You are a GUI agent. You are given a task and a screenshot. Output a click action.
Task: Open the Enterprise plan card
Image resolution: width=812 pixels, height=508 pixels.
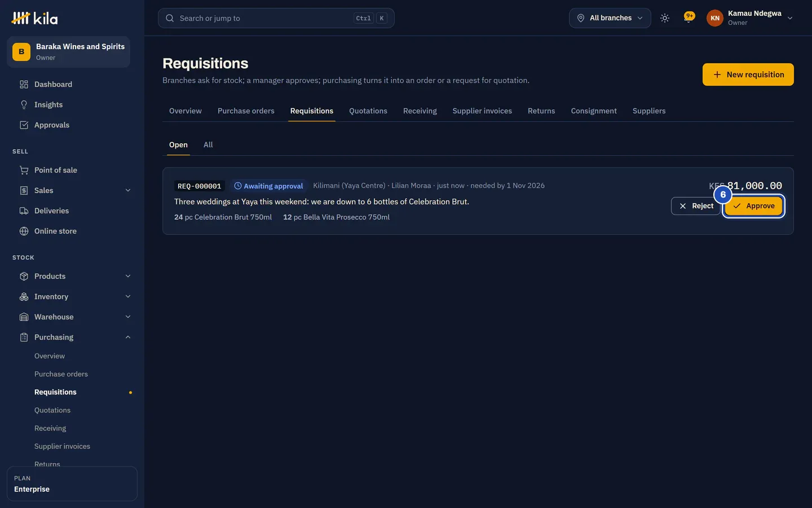72,484
